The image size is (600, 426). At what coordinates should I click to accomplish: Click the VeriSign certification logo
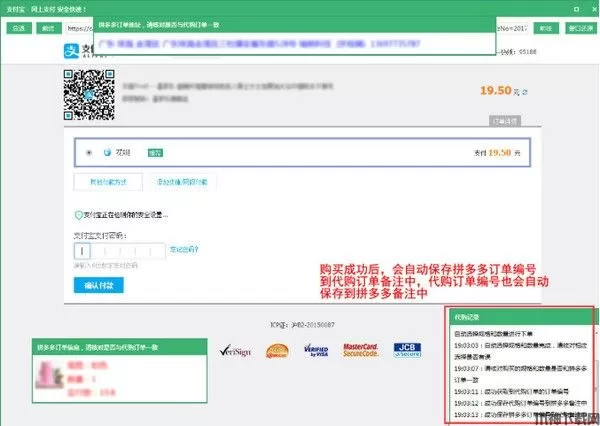pos(235,351)
